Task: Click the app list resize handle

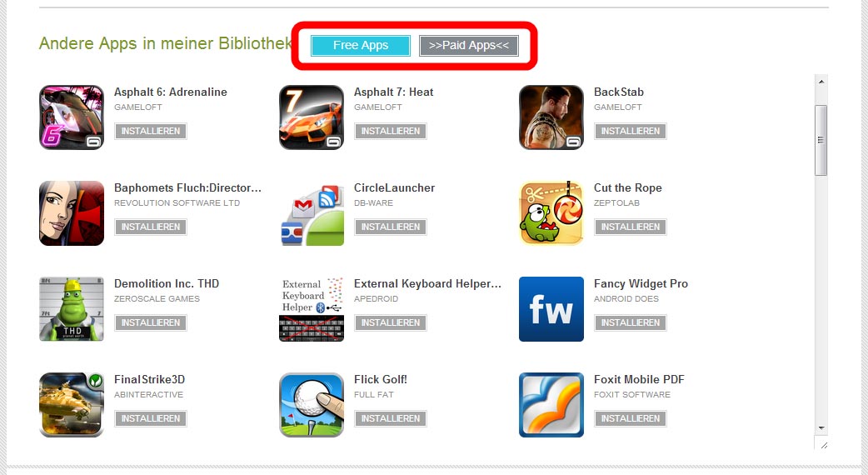Action: click(824, 444)
